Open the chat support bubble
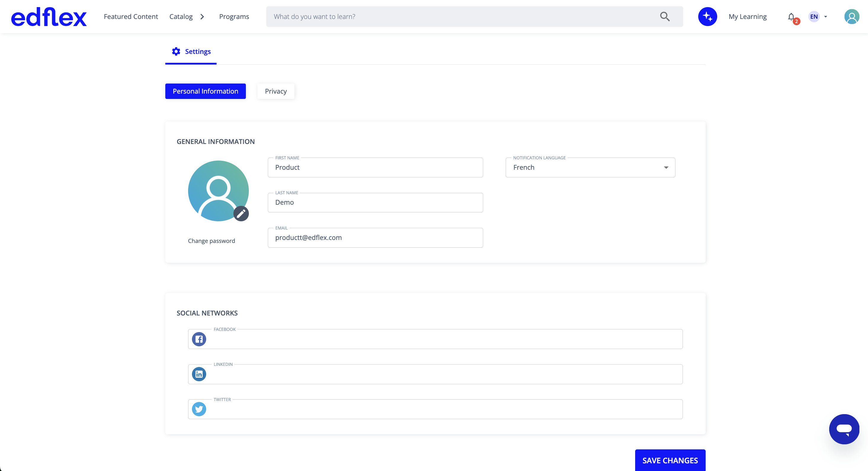The image size is (868, 471). [x=844, y=429]
